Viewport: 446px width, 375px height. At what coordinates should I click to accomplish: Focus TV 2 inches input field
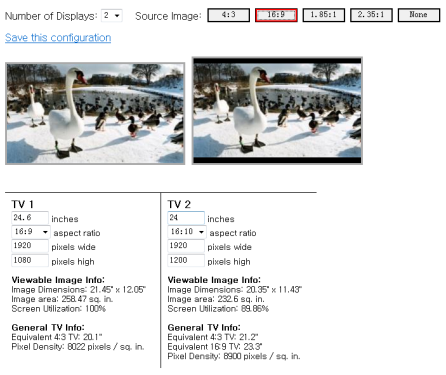[186, 218]
